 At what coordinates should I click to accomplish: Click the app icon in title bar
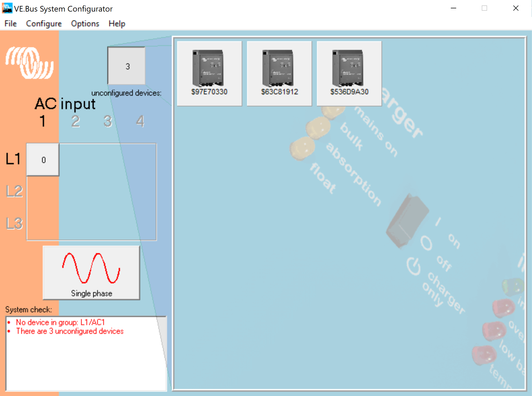point(7,8)
